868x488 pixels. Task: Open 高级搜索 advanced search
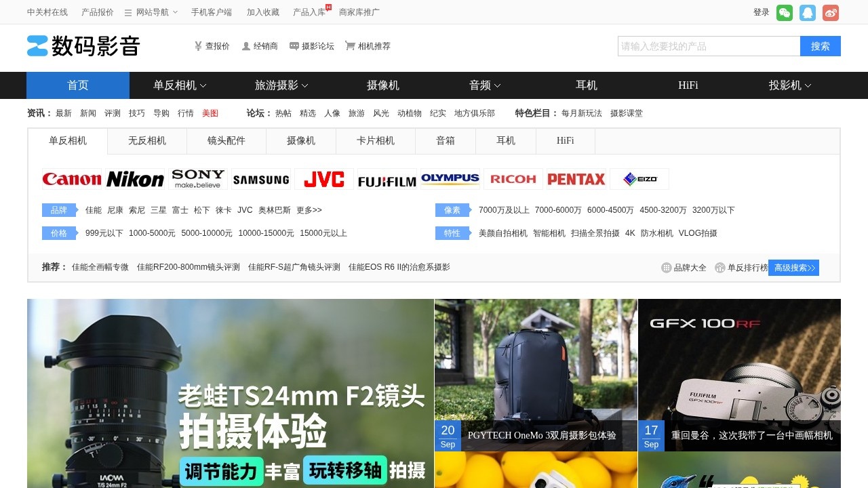point(793,268)
